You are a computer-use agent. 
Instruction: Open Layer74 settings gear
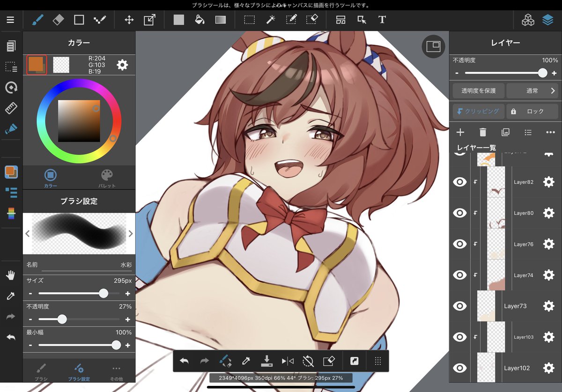tap(548, 275)
